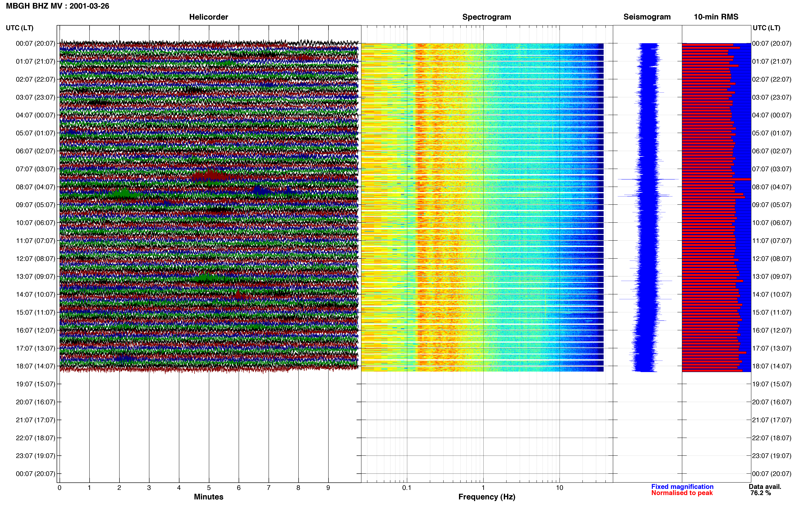Click the '0.1' tick on the Frequency axis
The height and width of the screenshot is (508, 812).
coord(407,488)
